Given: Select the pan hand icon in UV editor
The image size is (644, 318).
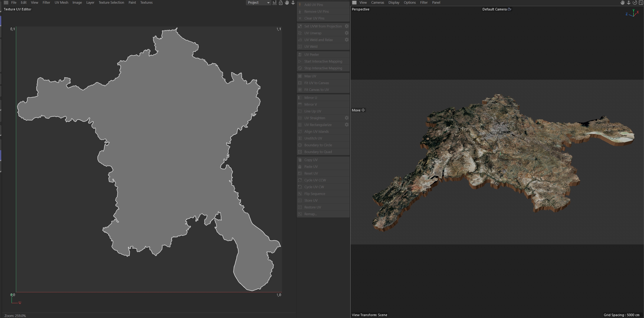Looking at the screenshot, I should [x=287, y=2].
